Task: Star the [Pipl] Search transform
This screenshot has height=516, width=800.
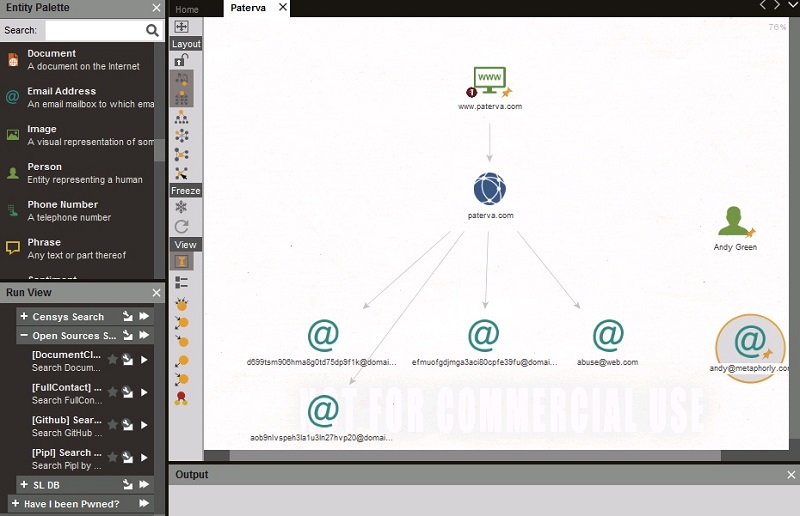Action: [x=113, y=457]
